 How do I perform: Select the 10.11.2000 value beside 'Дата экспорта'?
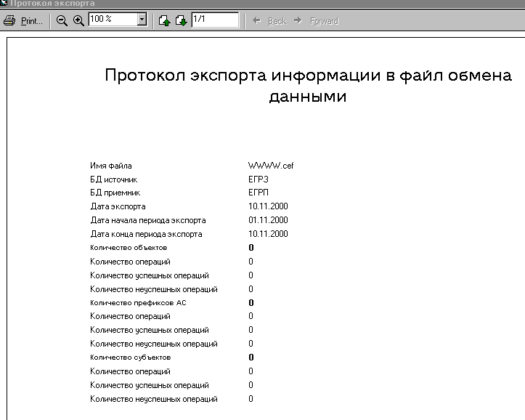(268, 206)
